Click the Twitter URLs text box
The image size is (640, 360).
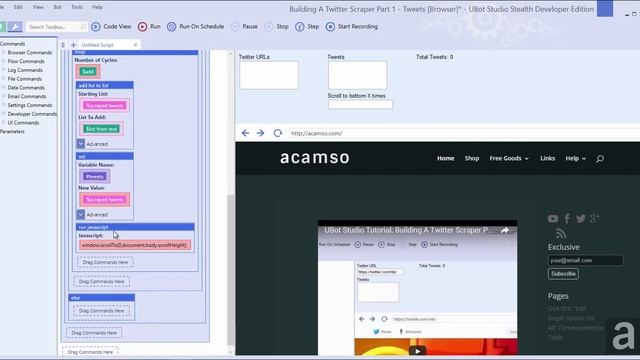pos(269,75)
